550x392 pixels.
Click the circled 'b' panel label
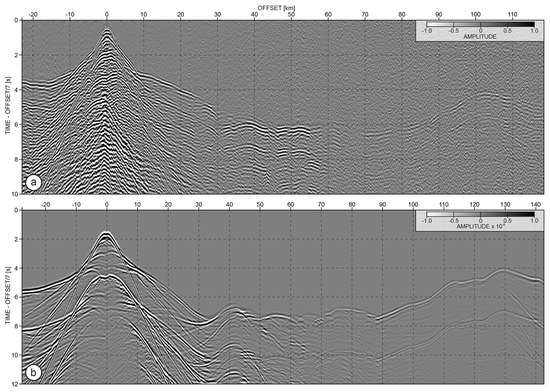click(33, 373)
